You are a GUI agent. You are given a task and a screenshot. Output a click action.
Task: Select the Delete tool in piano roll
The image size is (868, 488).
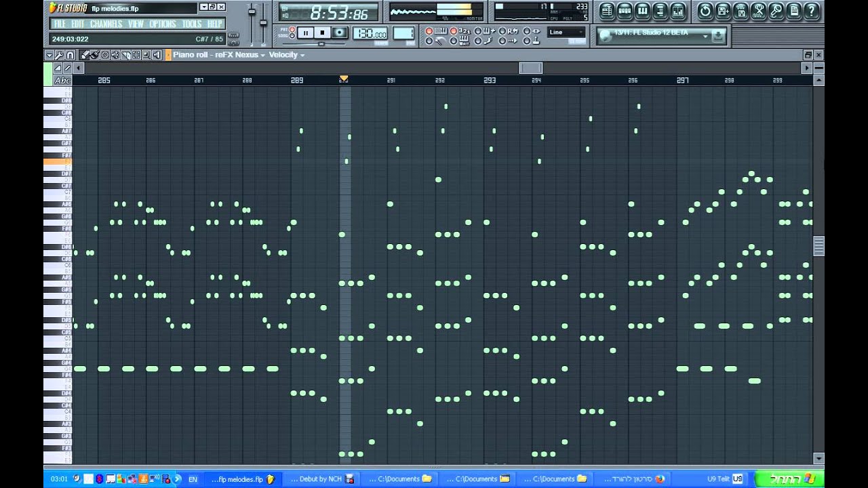click(x=105, y=55)
